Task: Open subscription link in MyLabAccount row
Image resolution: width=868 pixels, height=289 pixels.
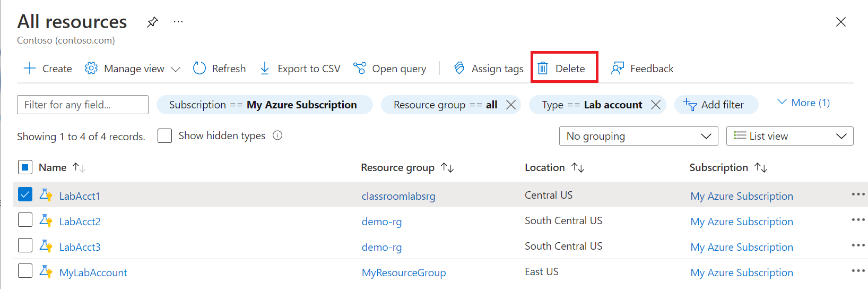Action: 742,273
